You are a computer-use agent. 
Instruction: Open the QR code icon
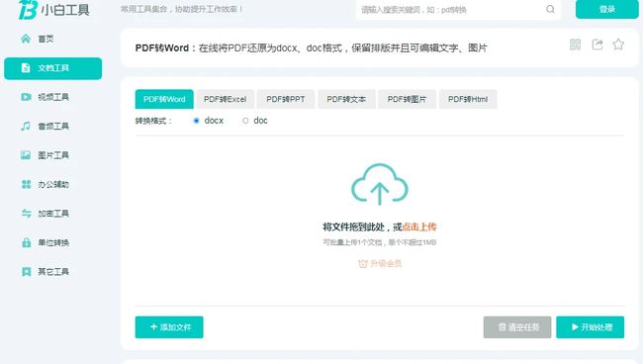point(576,45)
